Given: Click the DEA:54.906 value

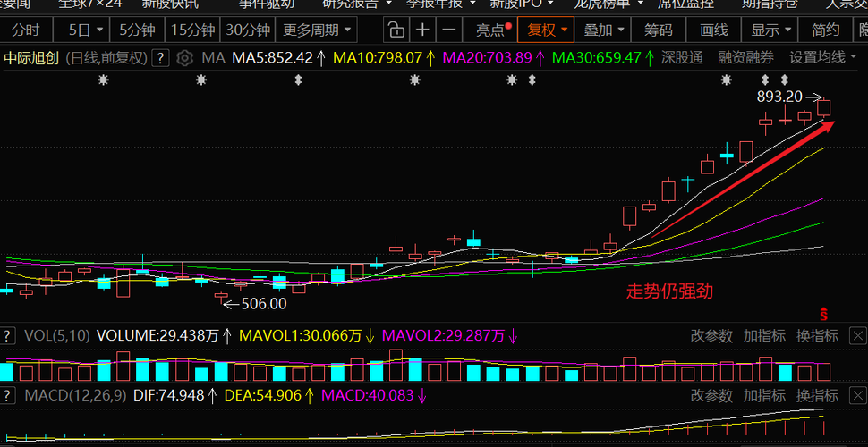Looking at the screenshot, I should click(263, 395).
